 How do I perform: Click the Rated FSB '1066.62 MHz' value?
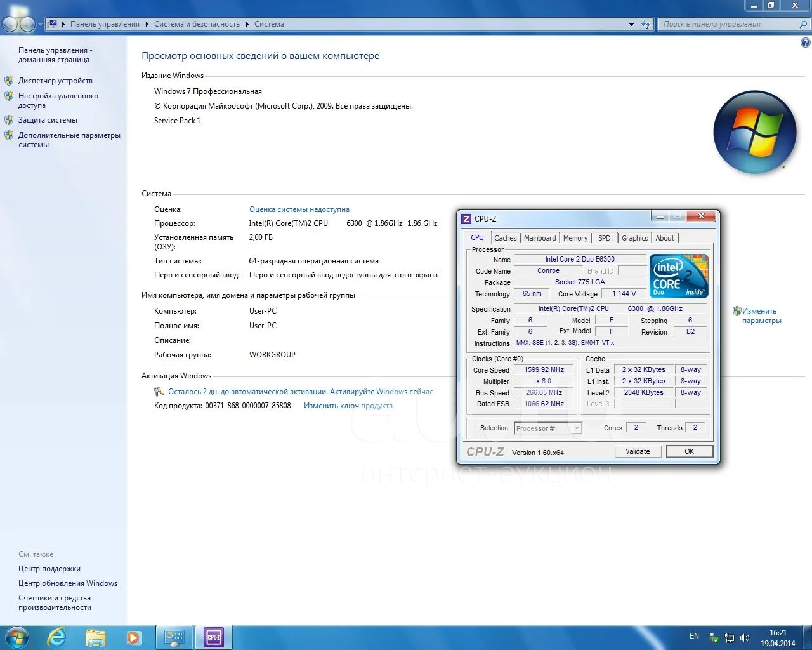pyautogui.click(x=544, y=404)
